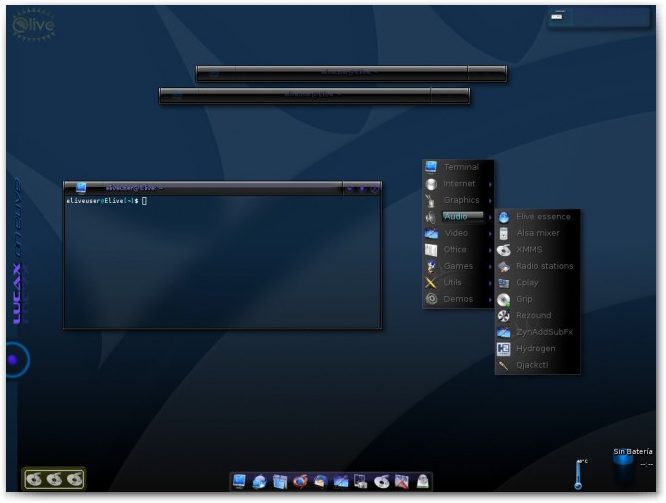The width and height of the screenshot is (666, 503).
Task: Click inside the terminal command prompt area
Action: tap(220, 260)
